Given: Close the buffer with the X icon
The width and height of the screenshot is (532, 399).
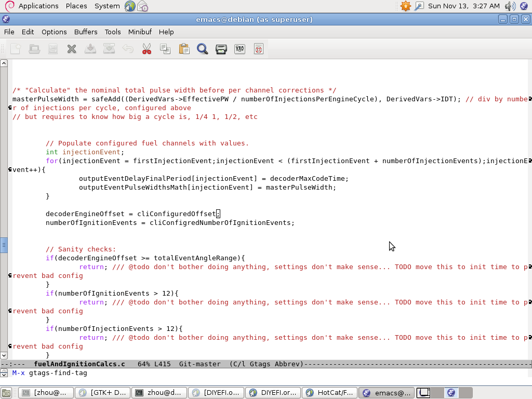Looking at the screenshot, I should 72,49.
